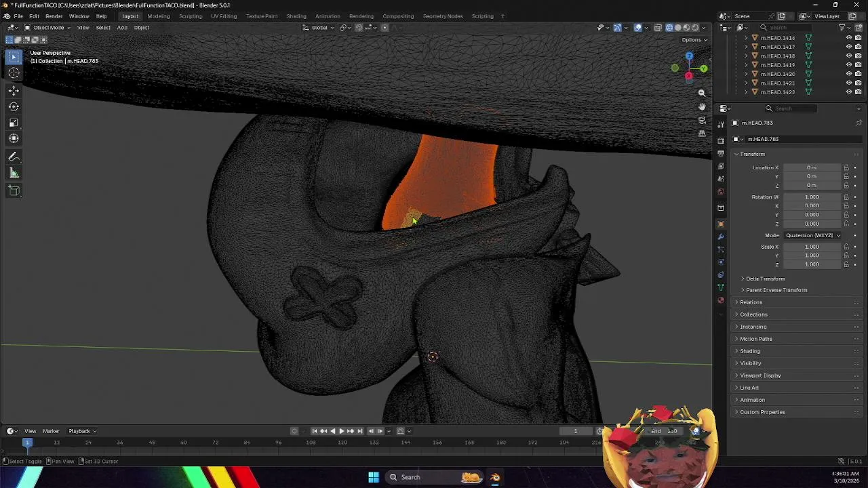Hide m.HEAD.1420 with its eye icon
This screenshot has height=488, width=868.
[848, 74]
